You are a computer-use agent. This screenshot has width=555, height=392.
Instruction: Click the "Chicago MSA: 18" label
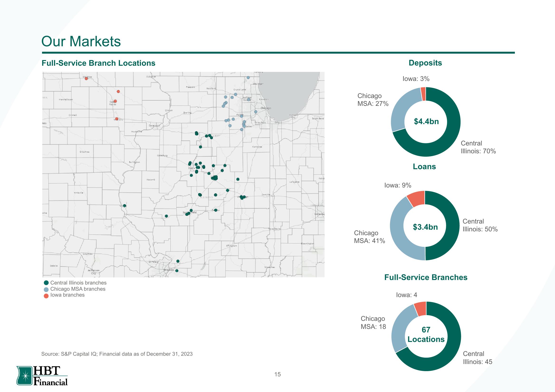pyautogui.click(x=373, y=322)
